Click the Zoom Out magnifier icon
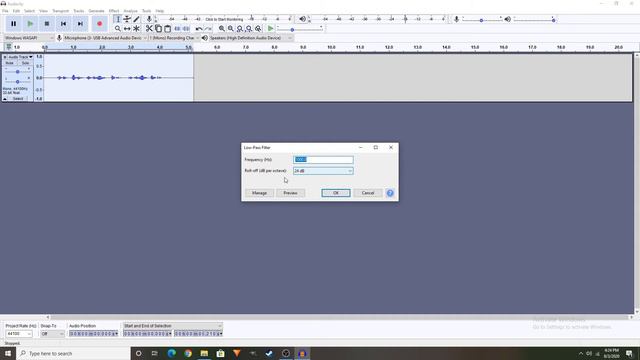The height and width of the screenshot is (360, 640). 231,29
